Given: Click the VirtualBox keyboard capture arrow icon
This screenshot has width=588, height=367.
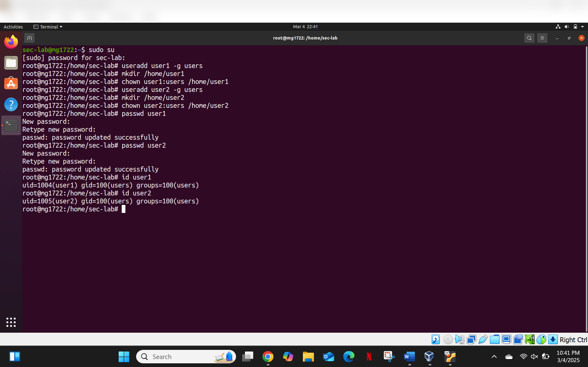Looking at the screenshot, I should [553, 339].
